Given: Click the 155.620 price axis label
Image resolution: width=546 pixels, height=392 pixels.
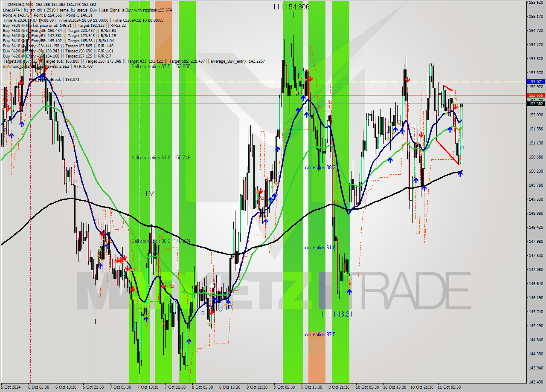Looking at the screenshot, I should tap(536, 3).
